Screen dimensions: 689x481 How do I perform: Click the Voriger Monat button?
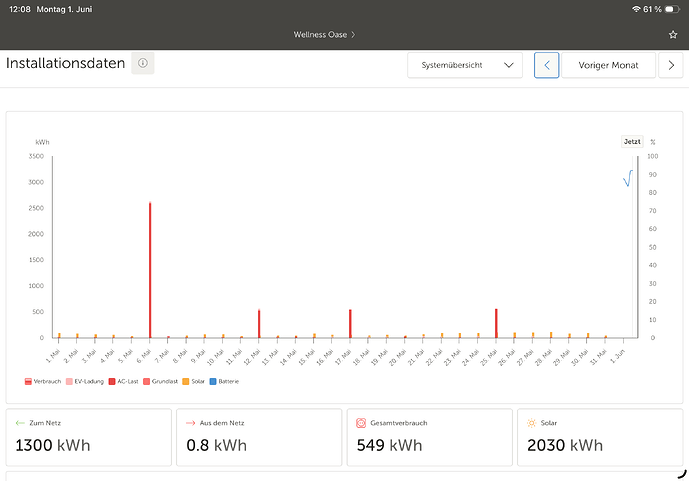click(x=609, y=65)
